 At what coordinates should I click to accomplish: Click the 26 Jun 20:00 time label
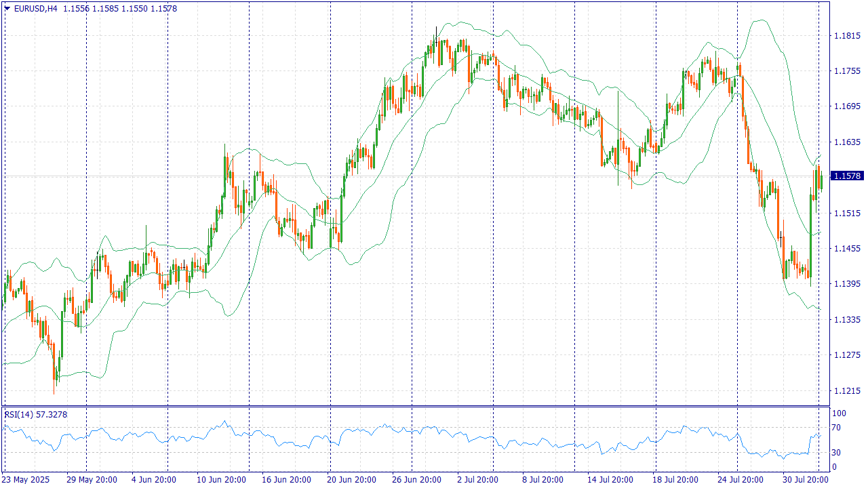tap(416, 480)
